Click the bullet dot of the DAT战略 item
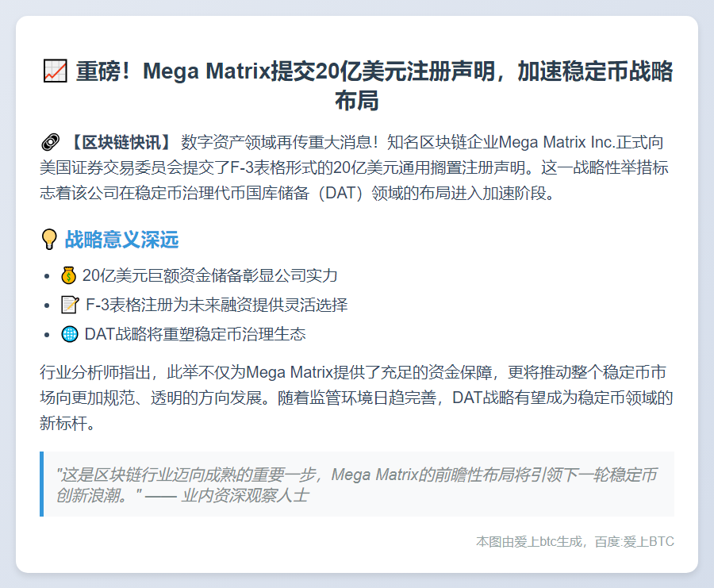The image size is (714, 588). 50,335
